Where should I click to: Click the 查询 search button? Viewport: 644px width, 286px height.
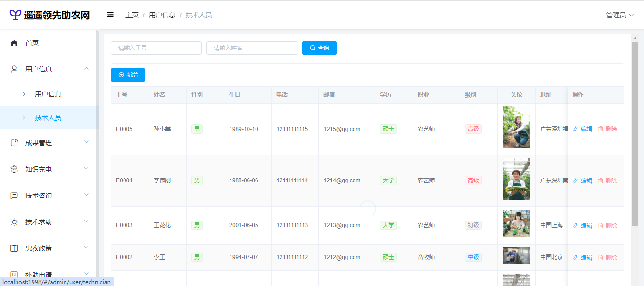319,48
